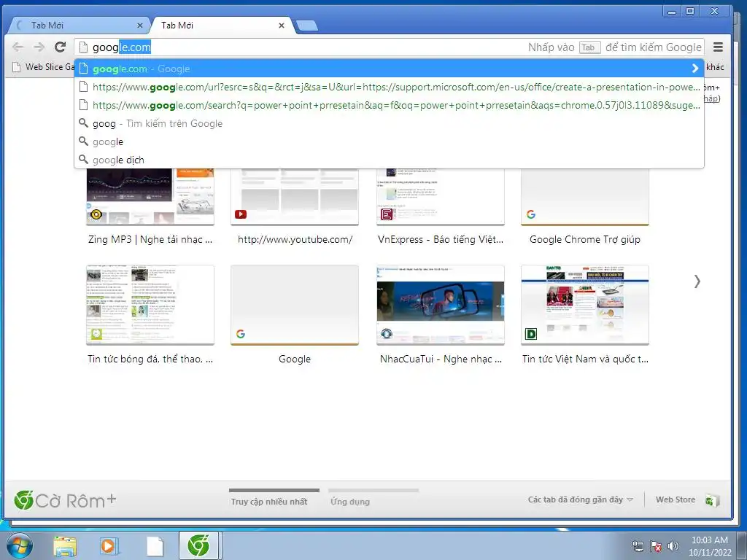Pick 'goog - Tìm kiếm trên Google' suggestion

[x=390, y=123]
